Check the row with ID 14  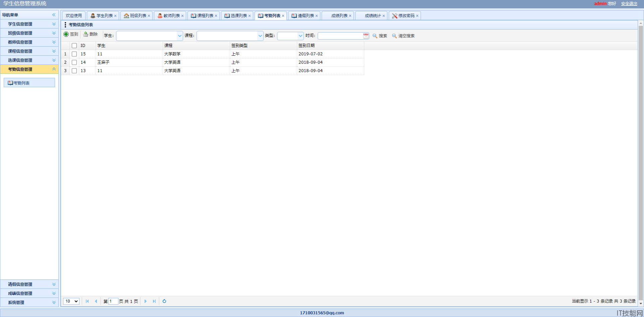click(74, 62)
